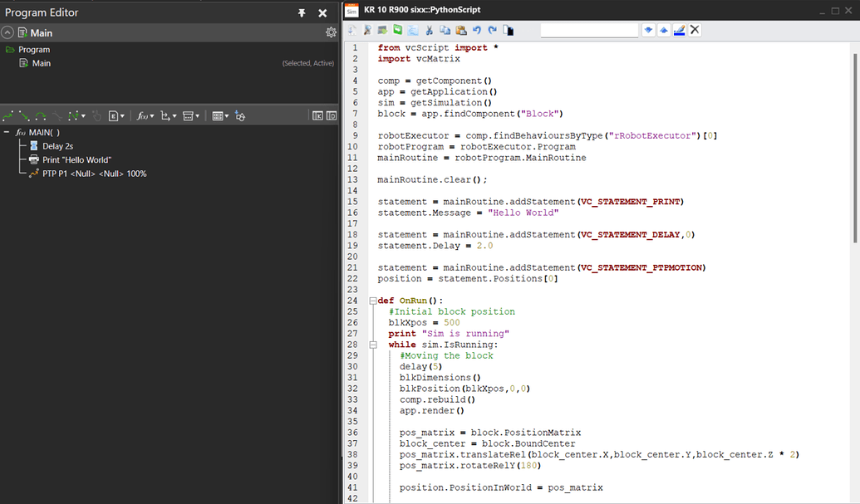
Task: Open the routine call dropdown arrow
Action: (174, 116)
